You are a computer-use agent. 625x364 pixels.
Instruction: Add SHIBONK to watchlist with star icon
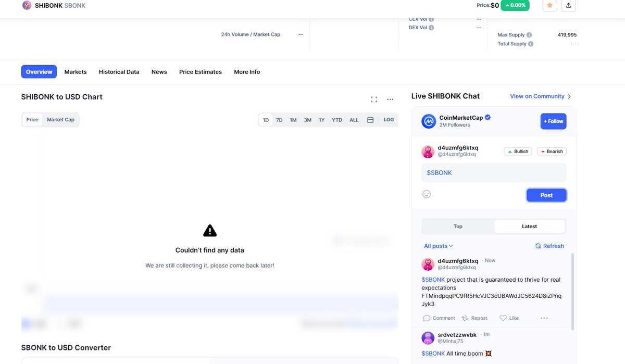click(550, 5)
